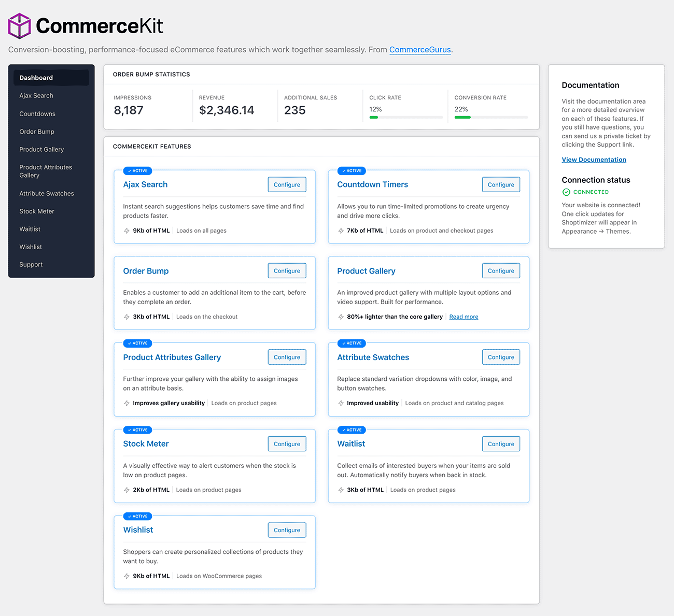Click the CommerceKit purple cube logo
Viewport: 674px width, 616px height.
20,26
